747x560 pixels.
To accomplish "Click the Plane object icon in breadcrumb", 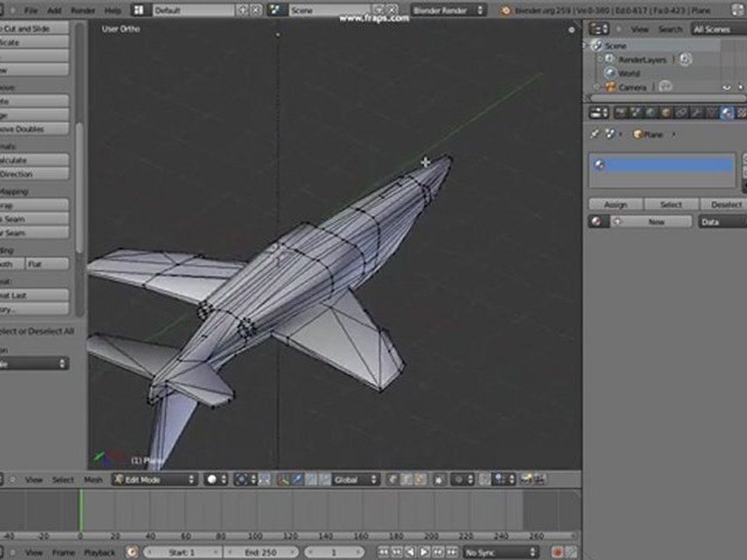I will (x=637, y=135).
